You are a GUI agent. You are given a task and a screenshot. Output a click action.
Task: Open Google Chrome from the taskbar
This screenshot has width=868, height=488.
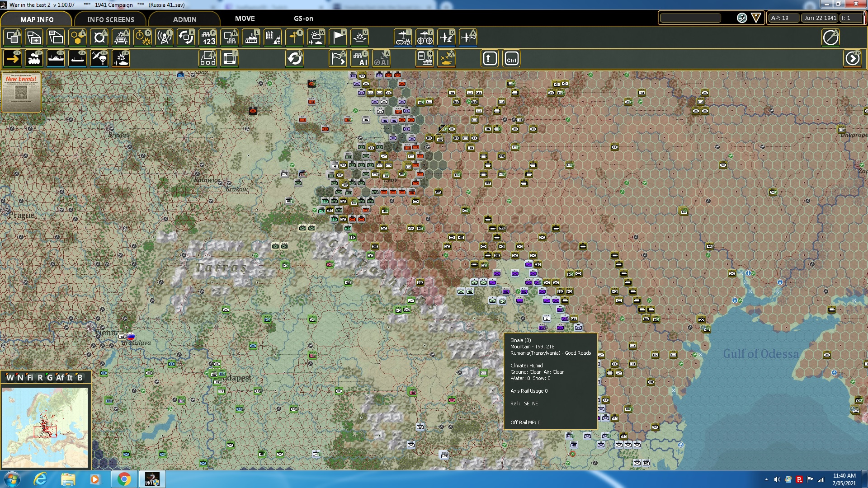point(124,479)
